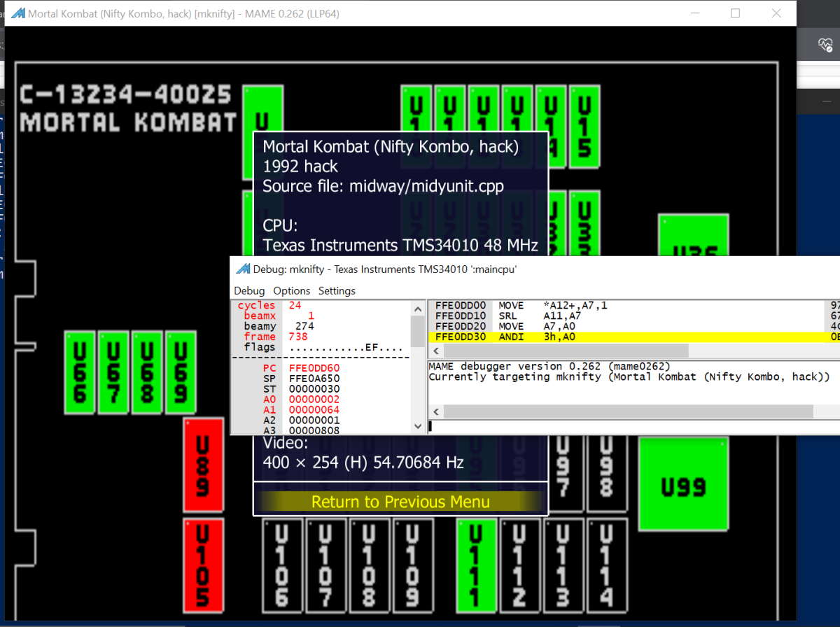Click the frame register value 738
The image size is (840, 627).
click(x=298, y=337)
